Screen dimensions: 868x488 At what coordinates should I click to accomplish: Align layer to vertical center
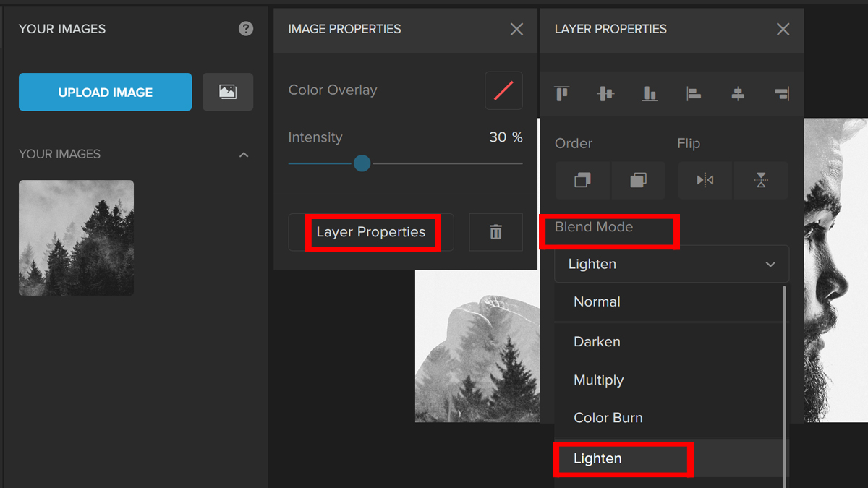[x=605, y=93]
